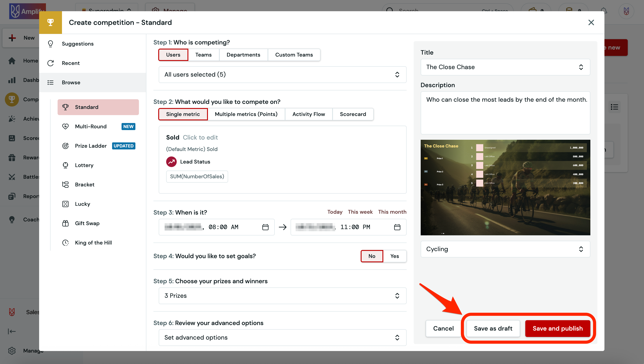Switch competitors from Users to Teams
The height and width of the screenshot is (364, 644).
[204, 55]
